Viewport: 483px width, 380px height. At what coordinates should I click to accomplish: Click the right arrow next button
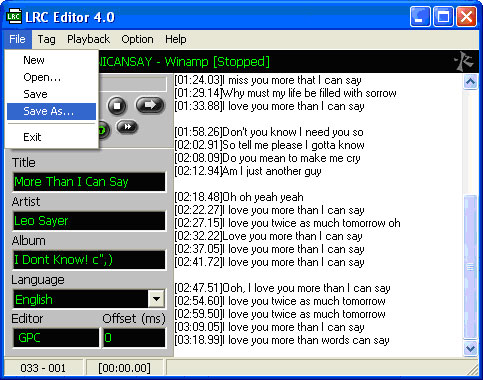click(150, 105)
